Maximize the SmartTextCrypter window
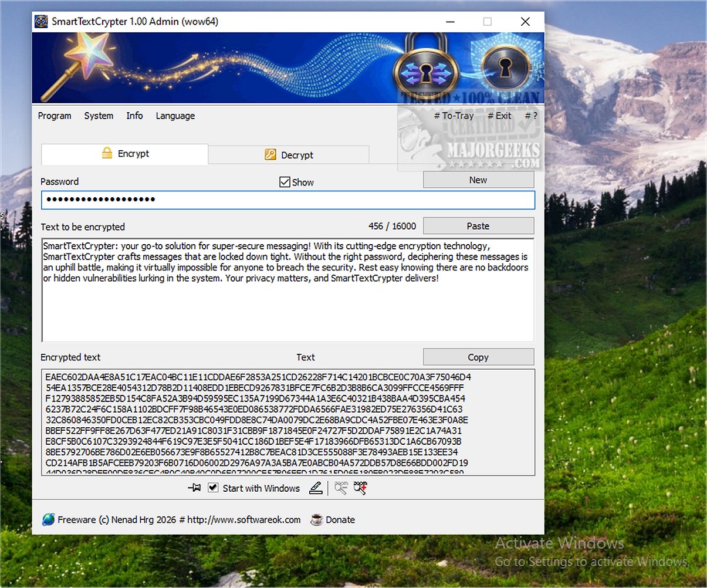The width and height of the screenshot is (707, 588). coord(487,22)
